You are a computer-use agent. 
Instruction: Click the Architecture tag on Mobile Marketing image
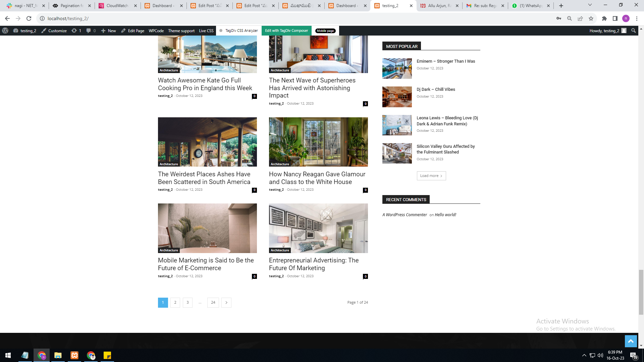click(x=169, y=250)
